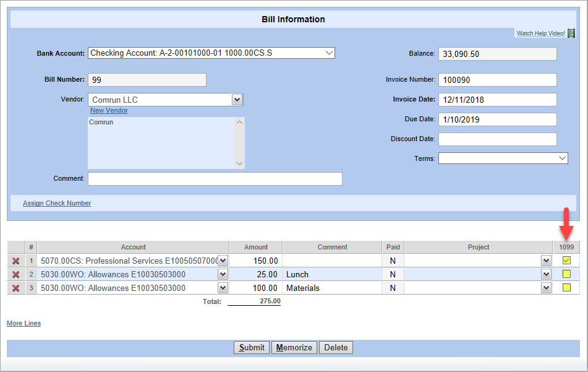Check the 1099 box on the Lunch line
This screenshot has width=588, height=372.
(566, 274)
